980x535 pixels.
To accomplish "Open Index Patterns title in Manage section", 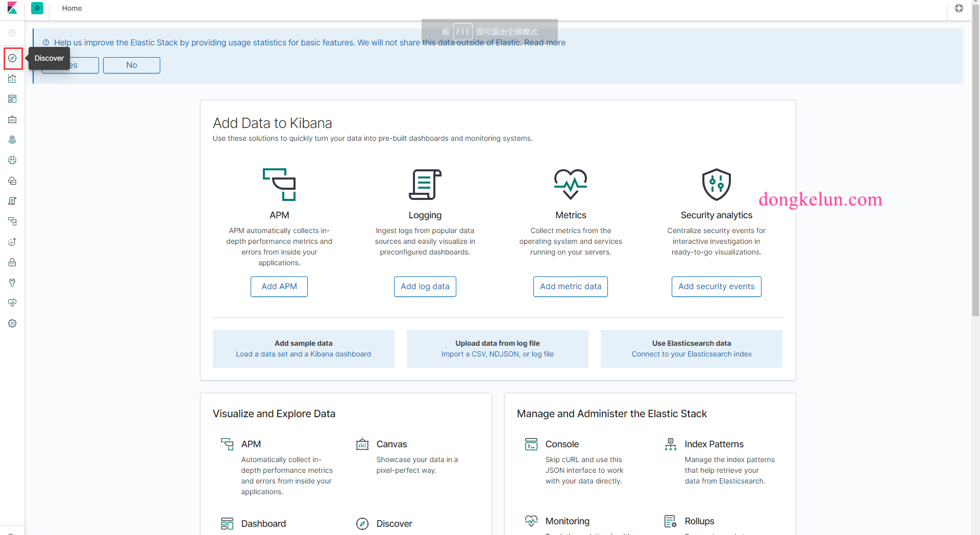I will [x=714, y=444].
